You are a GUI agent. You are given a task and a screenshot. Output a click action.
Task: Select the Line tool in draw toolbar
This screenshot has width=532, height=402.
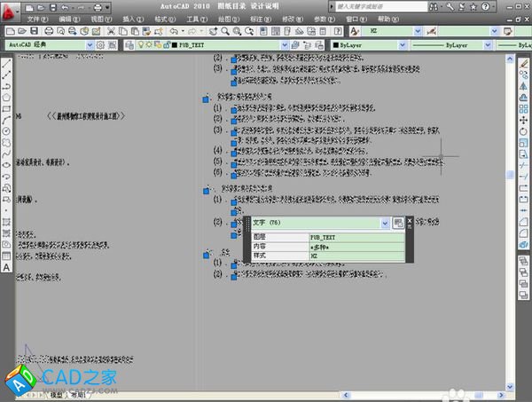click(x=6, y=63)
